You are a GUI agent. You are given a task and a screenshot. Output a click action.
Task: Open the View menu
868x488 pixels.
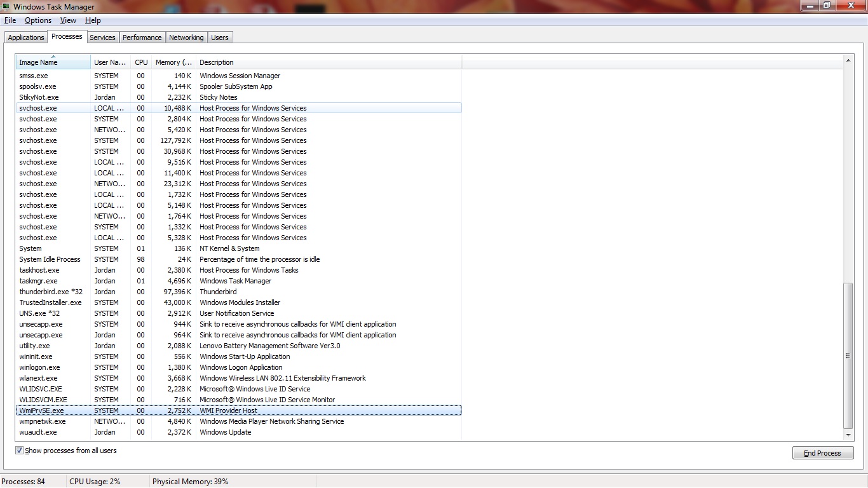(68, 20)
